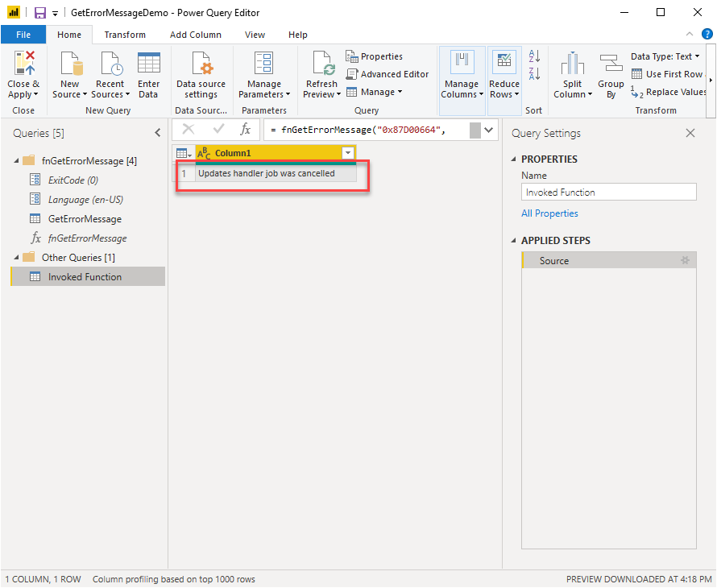Click the fx add step icon

point(246,130)
